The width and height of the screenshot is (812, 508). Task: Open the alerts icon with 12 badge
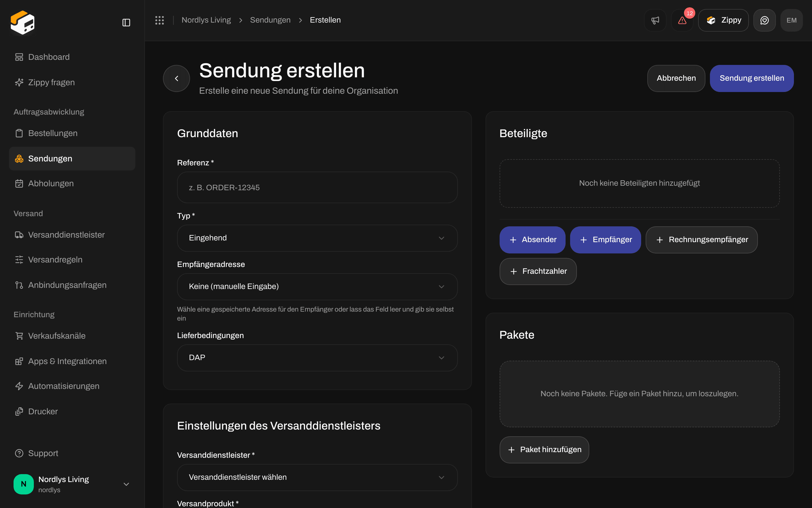(x=682, y=20)
